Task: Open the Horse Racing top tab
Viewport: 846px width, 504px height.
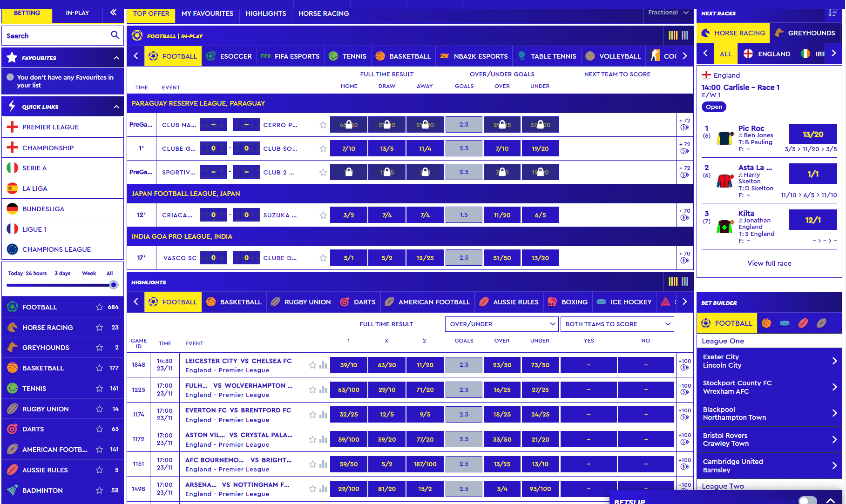Action: pos(324,13)
